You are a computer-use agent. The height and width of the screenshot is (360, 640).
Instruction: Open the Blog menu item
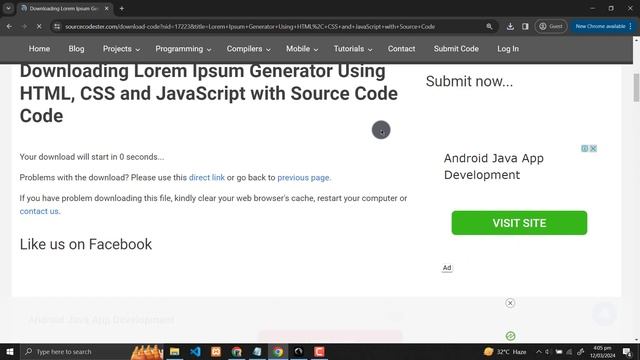pyautogui.click(x=76, y=49)
